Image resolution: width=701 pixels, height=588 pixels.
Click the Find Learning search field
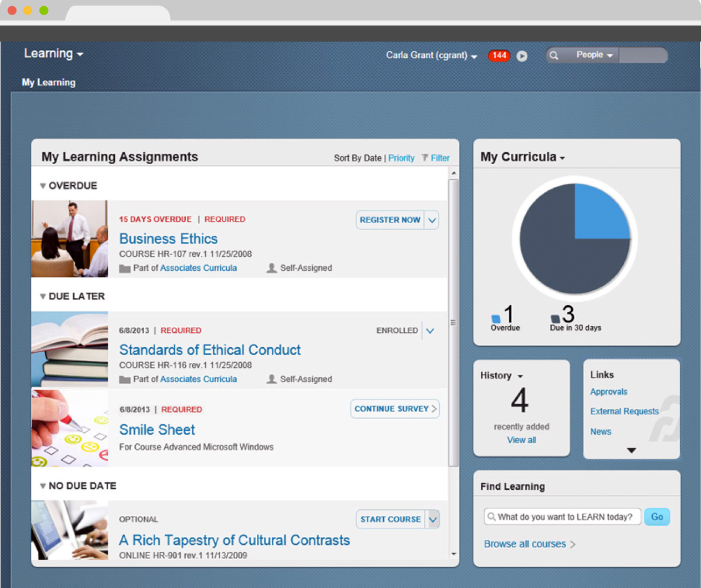562,517
